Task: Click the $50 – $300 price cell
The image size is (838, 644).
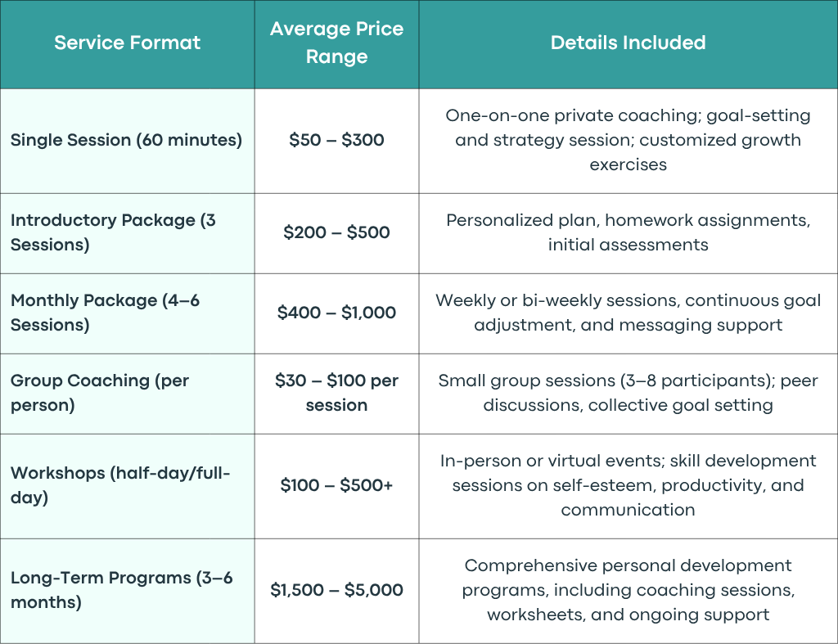Action: pyautogui.click(x=336, y=140)
